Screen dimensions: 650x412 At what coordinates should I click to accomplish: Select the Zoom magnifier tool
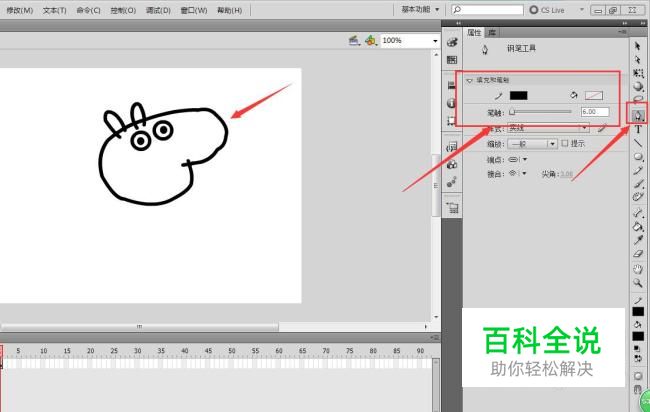638,283
